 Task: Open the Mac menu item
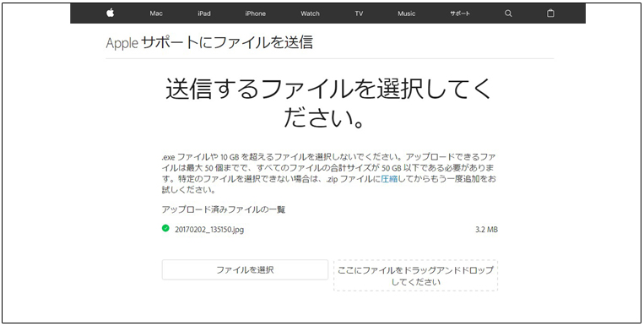pyautogui.click(x=156, y=14)
